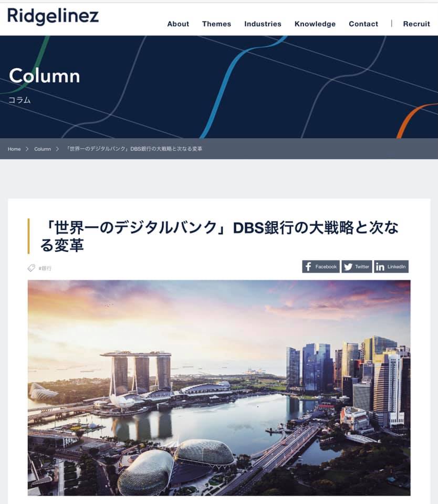Screen dimensions: 438x504
Task: Click the Ridgelinez logo
Action: click(53, 16)
